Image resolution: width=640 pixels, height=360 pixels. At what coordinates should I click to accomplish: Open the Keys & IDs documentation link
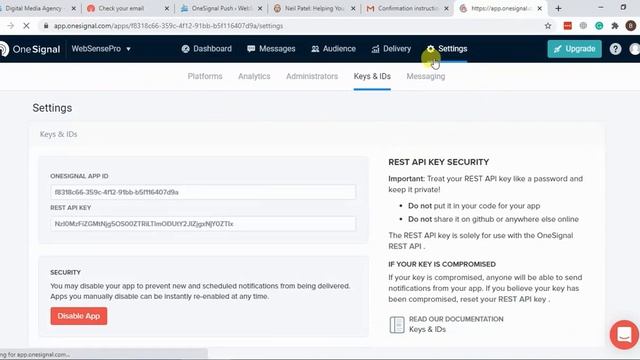click(x=427, y=329)
